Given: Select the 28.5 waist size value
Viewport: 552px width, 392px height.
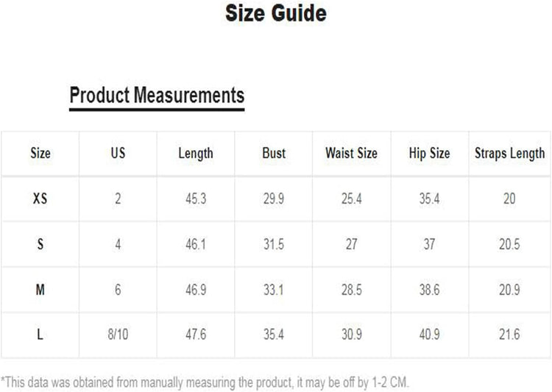Looking at the screenshot, I should [x=351, y=290].
